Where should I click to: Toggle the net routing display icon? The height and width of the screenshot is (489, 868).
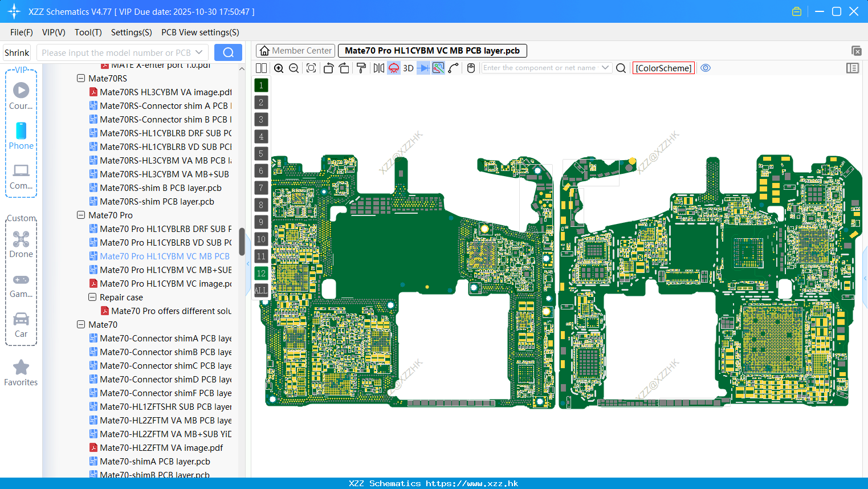[x=438, y=68]
